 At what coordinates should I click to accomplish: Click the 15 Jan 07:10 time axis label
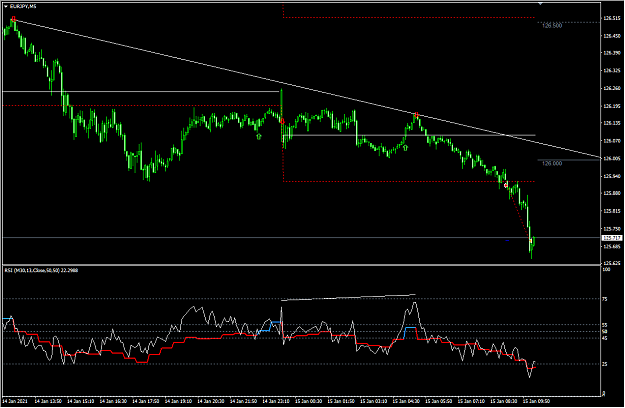point(471,401)
